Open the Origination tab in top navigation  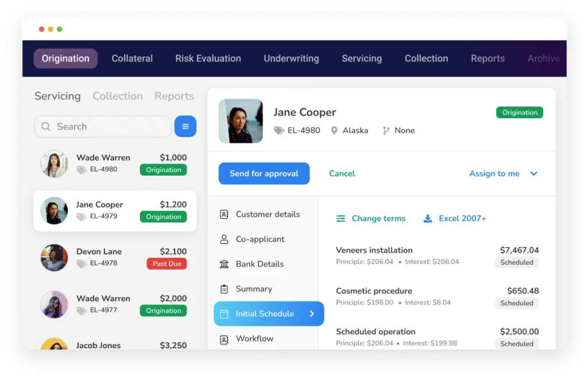(65, 59)
